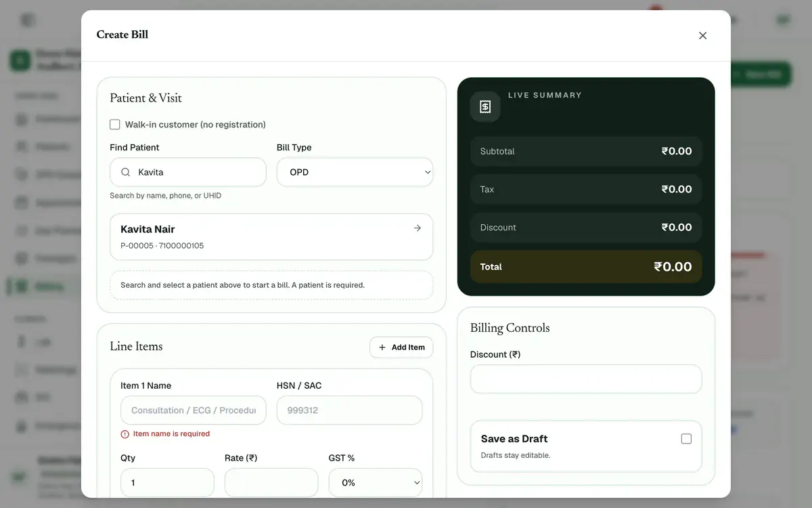Click the Qty input field

point(167,483)
